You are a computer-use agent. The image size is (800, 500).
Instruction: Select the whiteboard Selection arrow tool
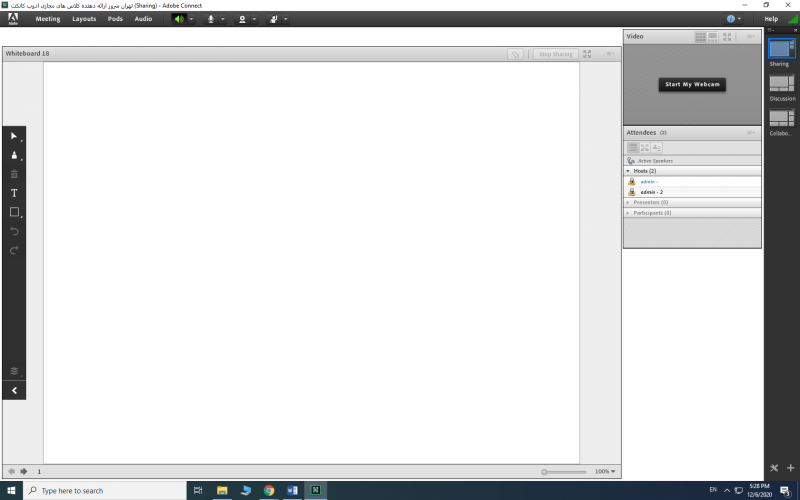tap(14, 135)
